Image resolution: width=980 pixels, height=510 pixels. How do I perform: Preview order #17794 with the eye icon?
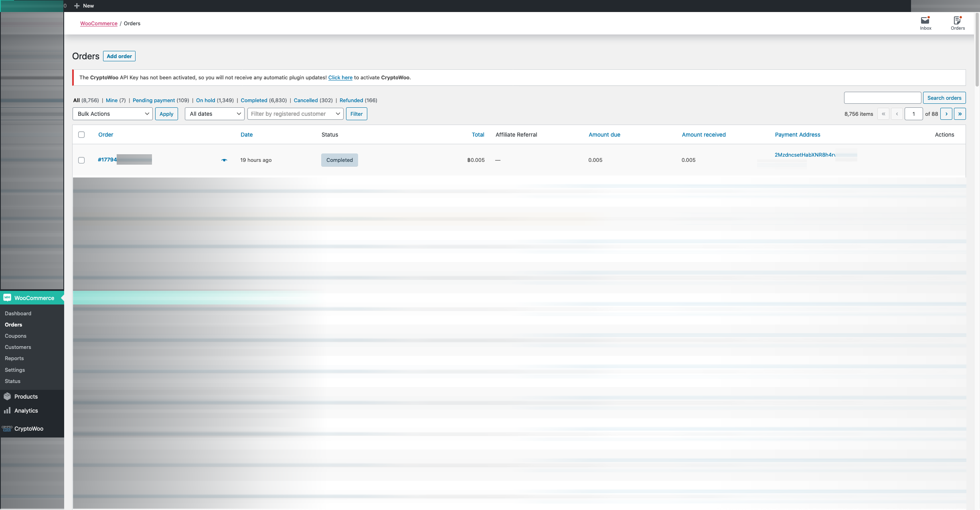[224, 160]
